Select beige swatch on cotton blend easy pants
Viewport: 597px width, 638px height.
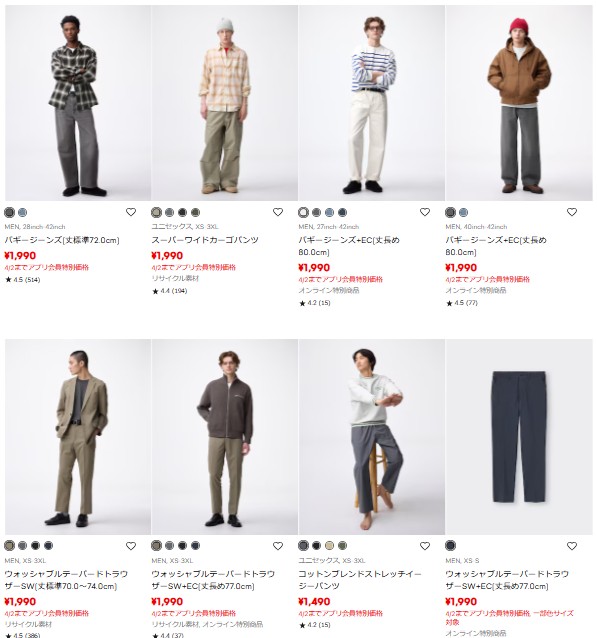[329, 545]
